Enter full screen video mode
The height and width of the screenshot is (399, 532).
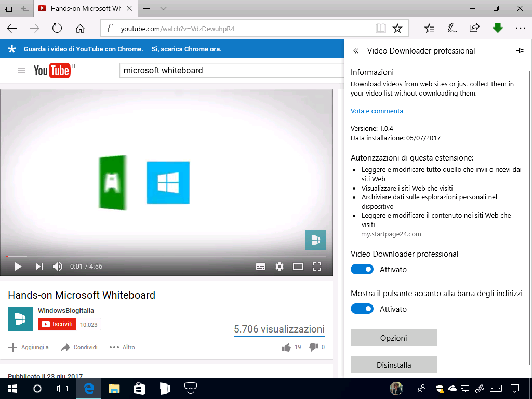(x=317, y=267)
